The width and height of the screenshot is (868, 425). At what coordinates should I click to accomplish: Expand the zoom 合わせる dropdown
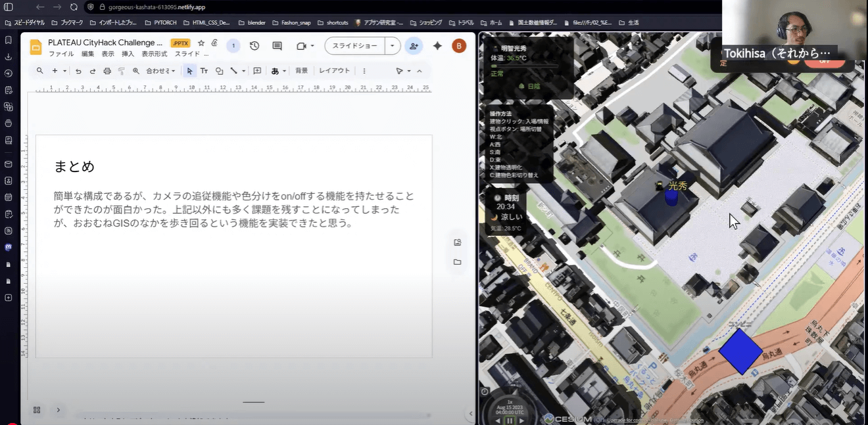[160, 71]
